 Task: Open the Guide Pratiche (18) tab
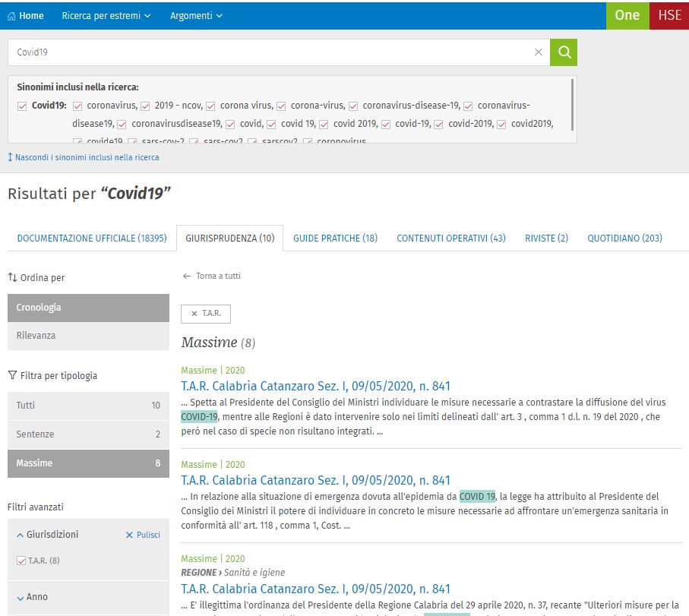(335, 239)
